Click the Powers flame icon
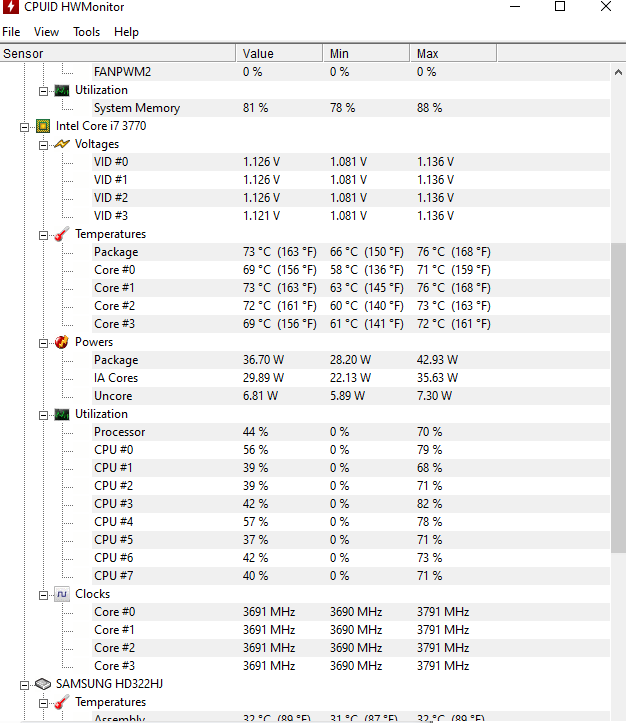Image resolution: width=626 pixels, height=723 pixels. (62, 342)
